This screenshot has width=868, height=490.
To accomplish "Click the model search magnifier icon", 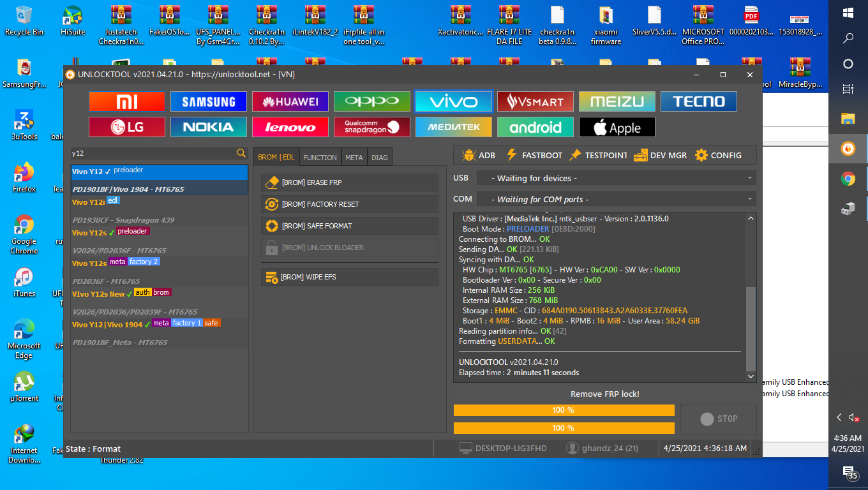I will (241, 153).
